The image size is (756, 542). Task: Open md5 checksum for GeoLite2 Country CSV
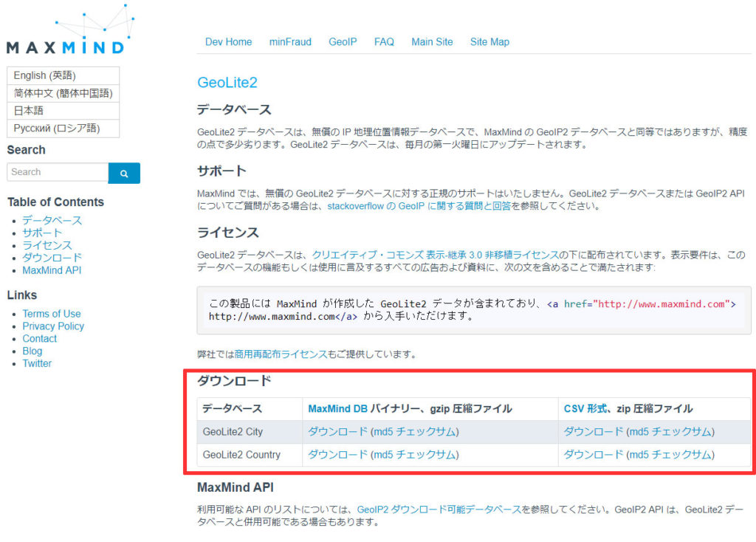(x=670, y=455)
